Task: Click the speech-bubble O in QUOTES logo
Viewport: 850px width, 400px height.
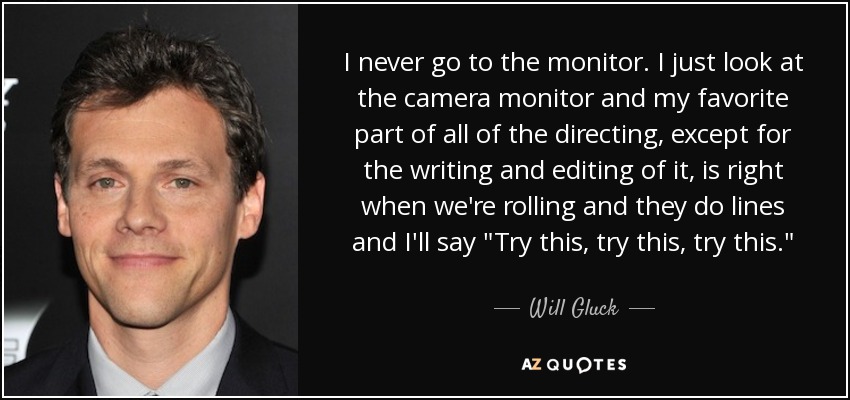Action: 585,365
